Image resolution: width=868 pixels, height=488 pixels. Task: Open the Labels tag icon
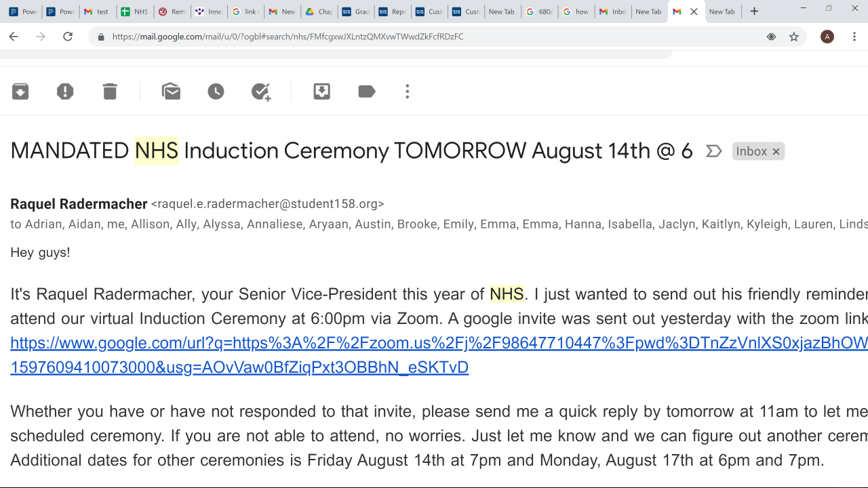point(367,91)
